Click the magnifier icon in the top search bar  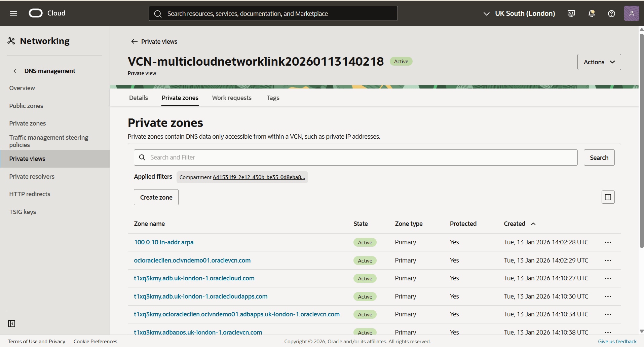tap(158, 13)
